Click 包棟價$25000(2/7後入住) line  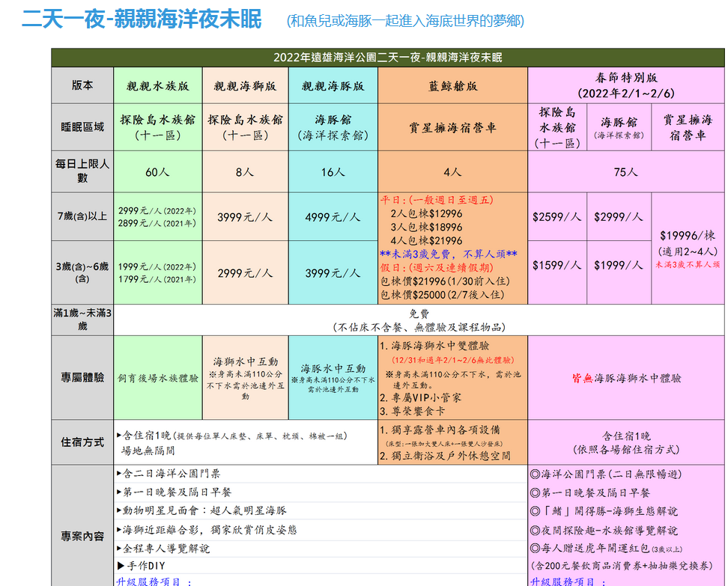(443, 295)
